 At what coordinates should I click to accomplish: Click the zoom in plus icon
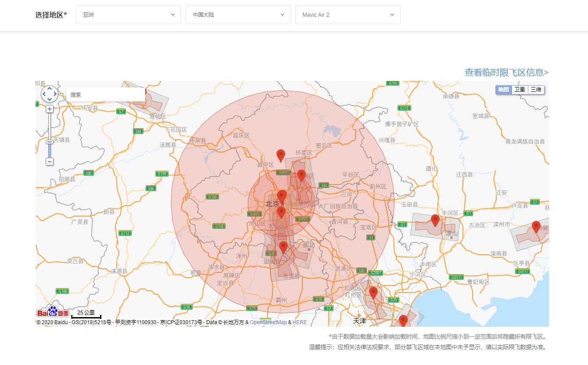click(49, 108)
